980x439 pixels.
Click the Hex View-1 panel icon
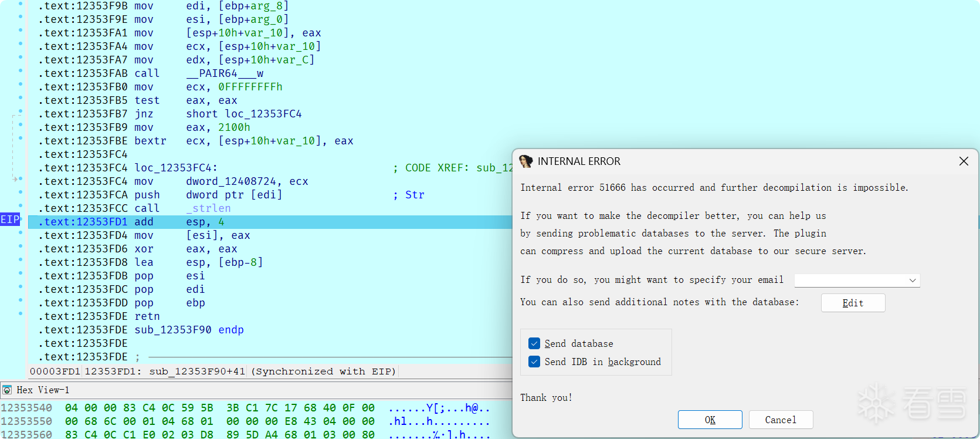coord(7,390)
